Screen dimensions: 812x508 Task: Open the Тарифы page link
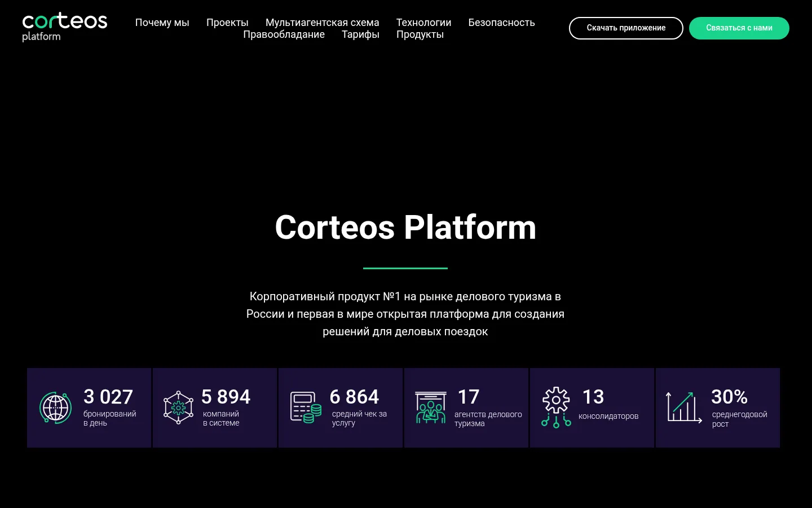pyautogui.click(x=361, y=34)
